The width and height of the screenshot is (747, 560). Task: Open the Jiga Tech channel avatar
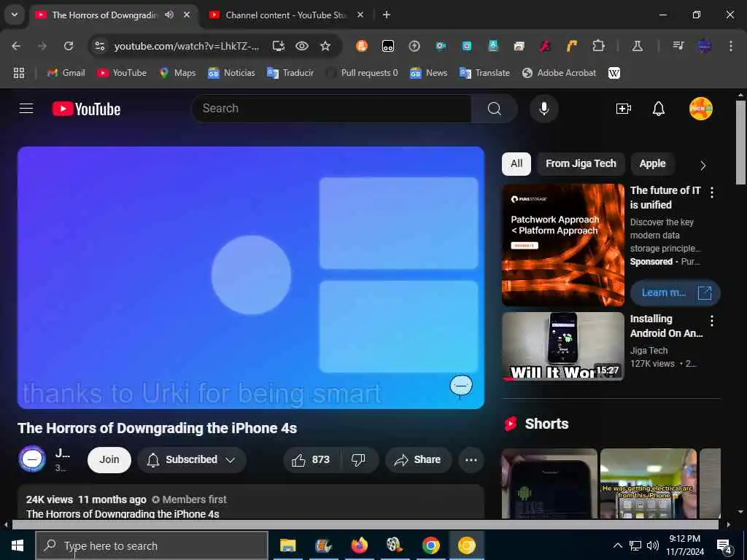coord(32,459)
